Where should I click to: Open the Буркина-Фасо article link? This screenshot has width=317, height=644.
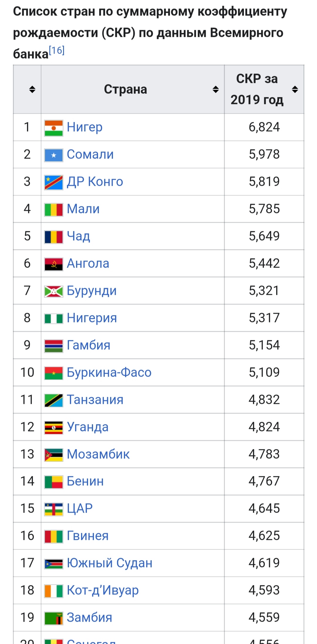pos(109,372)
